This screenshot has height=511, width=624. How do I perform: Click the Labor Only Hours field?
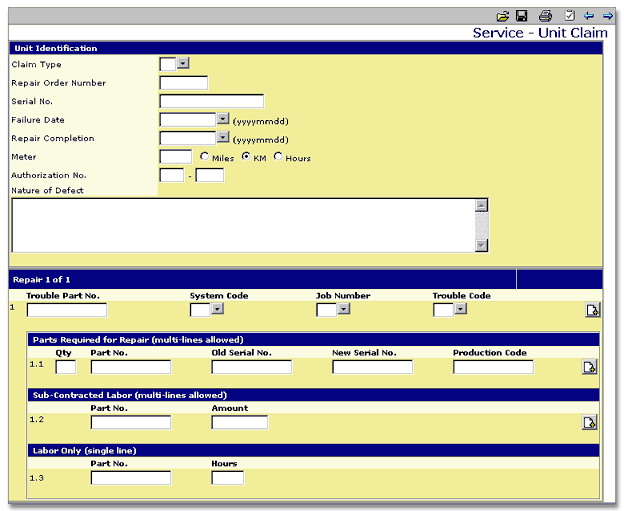(x=227, y=477)
